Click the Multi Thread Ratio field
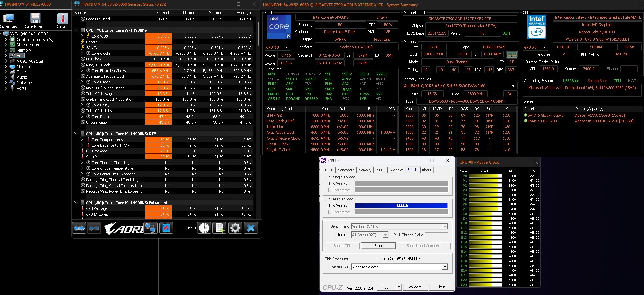This screenshot has height=295, width=644. click(436, 235)
